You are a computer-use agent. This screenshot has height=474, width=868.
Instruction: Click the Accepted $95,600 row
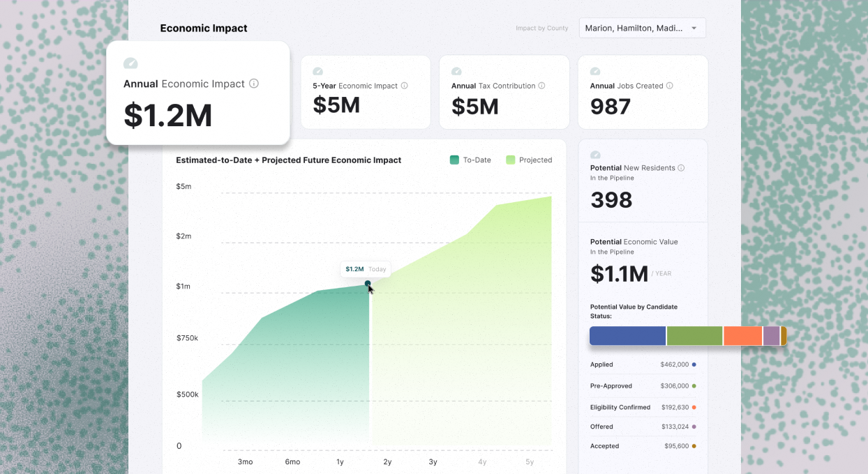point(643,446)
